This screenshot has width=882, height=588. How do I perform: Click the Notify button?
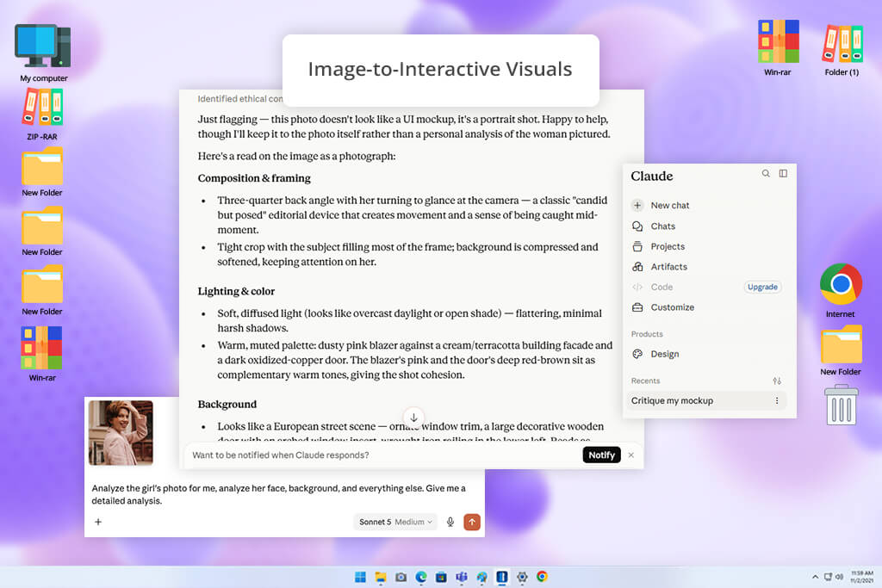(601, 455)
